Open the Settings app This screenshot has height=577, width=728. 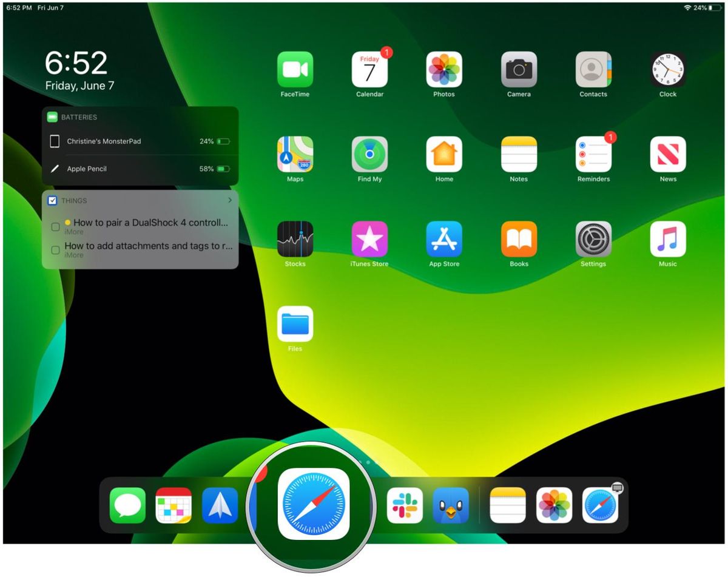(x=593, y=240)
